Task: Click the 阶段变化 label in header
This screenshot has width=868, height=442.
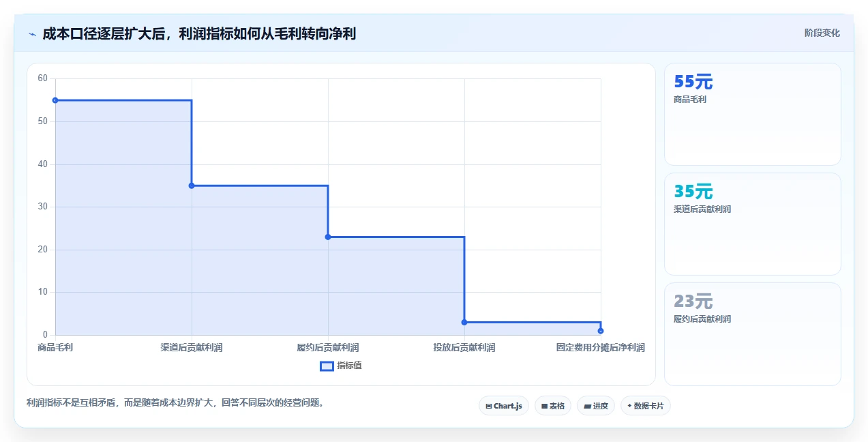Action: point(822,33)
